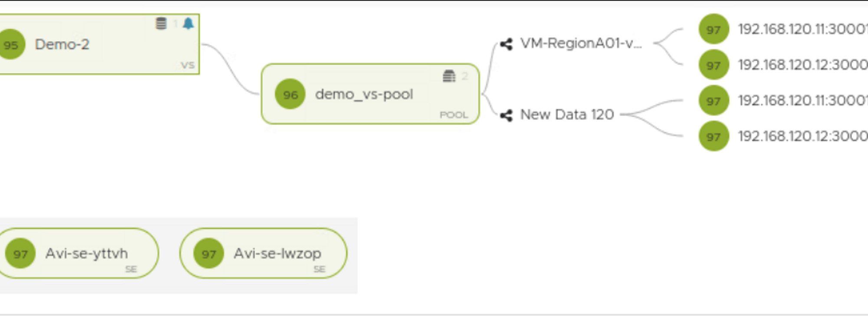The image size is (868, 316).
Task: Click the server stack icon on Demo-2 node
Action: (x=161, y=23)
